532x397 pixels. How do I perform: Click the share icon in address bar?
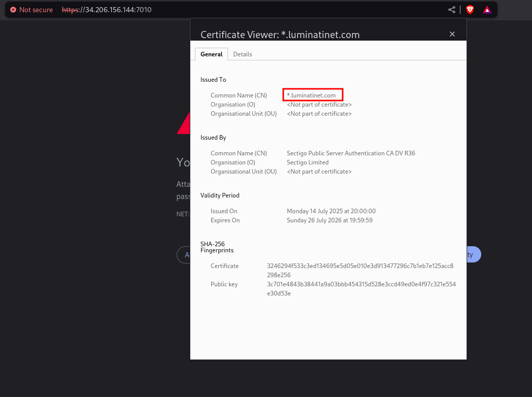(x=451, y=10)
